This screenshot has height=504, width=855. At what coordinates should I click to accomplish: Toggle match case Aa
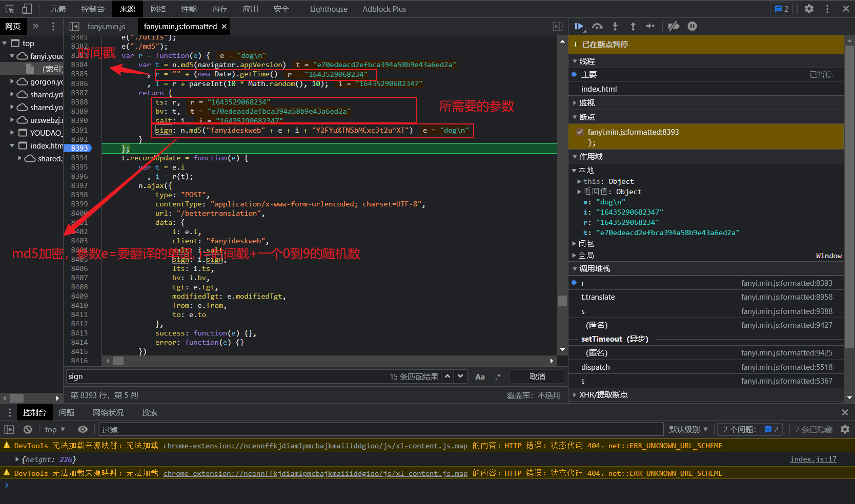coord(480,376)
